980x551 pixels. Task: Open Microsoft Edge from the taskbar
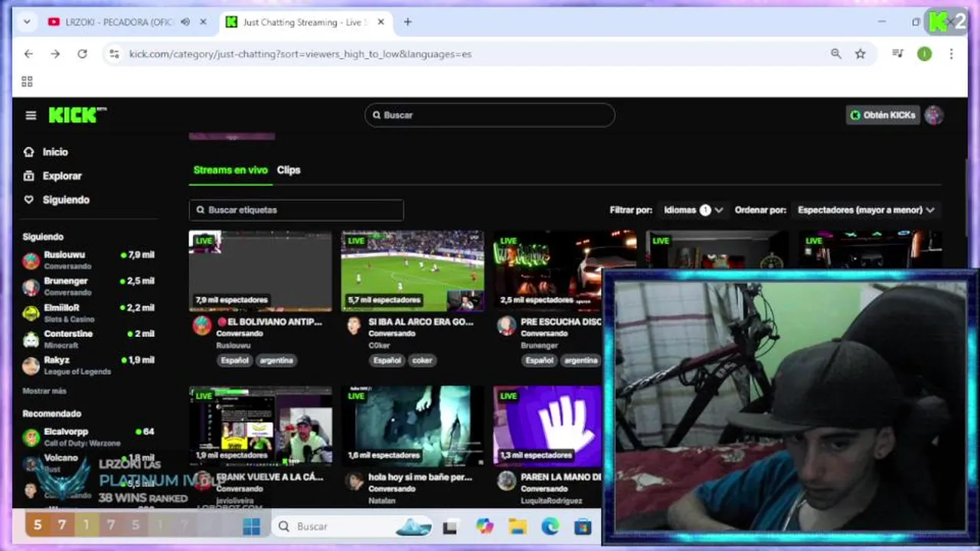click(550, 527)
